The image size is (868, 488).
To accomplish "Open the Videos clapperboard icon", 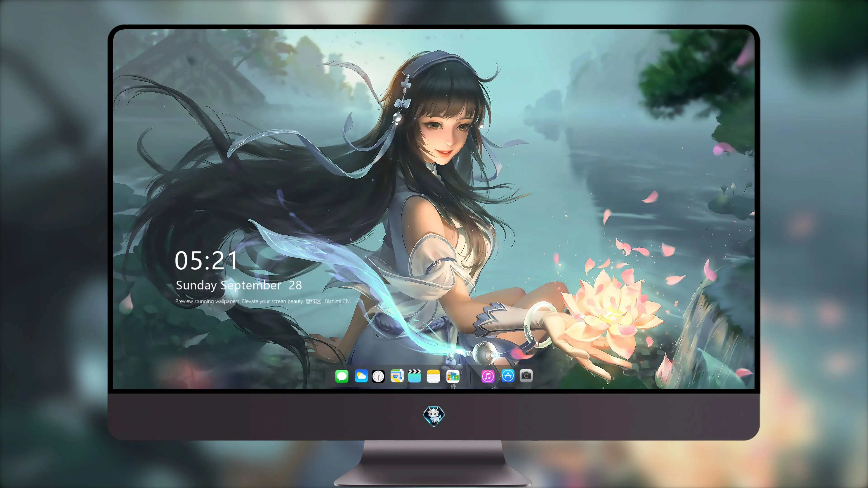I will pyautogui.click(x=415, y=376).
